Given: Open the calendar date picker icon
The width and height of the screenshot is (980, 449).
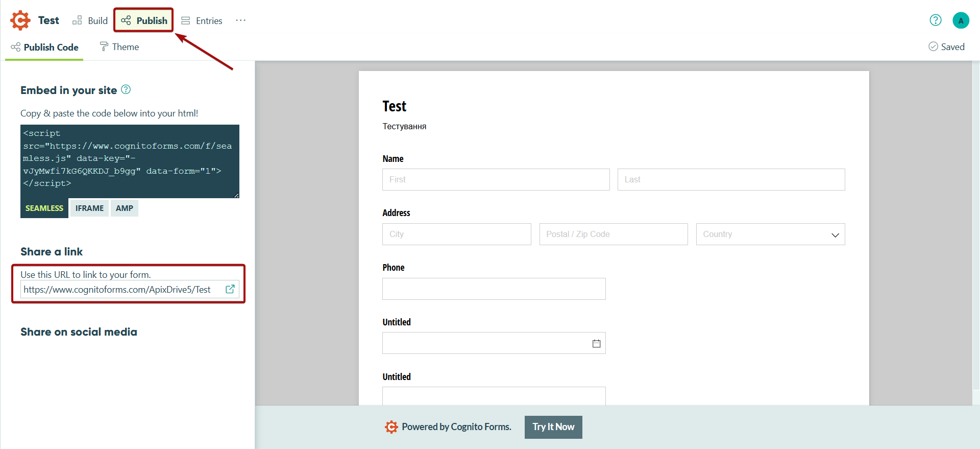Looking at the screenshot, I should tap(596, 343).
